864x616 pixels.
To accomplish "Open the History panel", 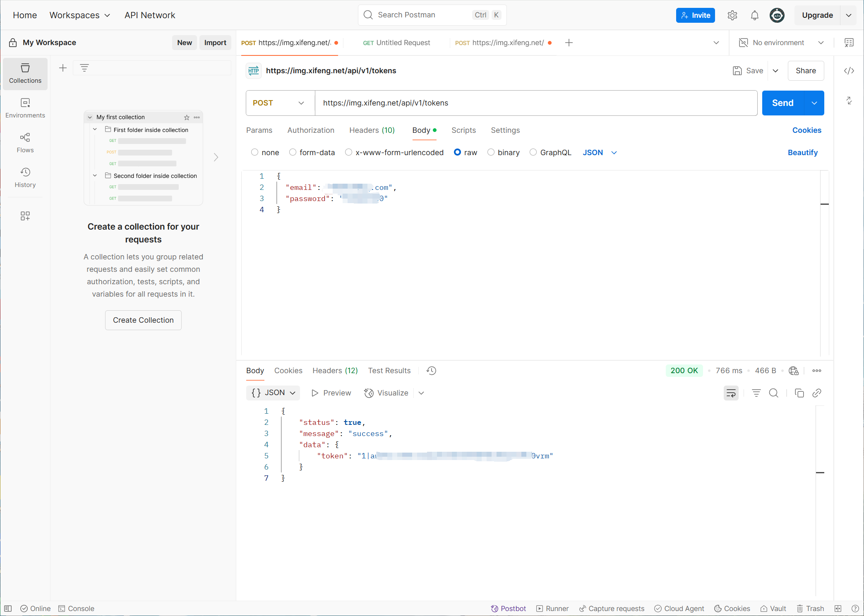I will 25,177.
